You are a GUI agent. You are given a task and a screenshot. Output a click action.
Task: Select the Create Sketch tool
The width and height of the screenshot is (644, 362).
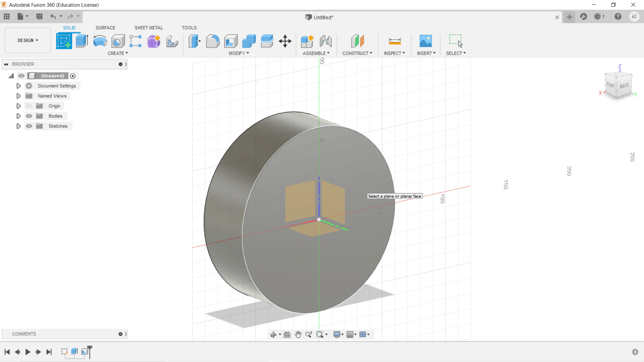(64, 41)
